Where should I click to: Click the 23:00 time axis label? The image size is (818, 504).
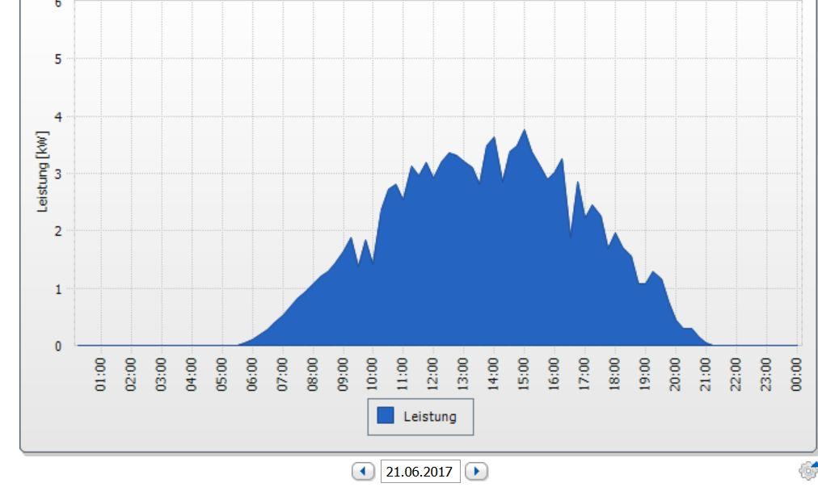tap(765, 374)
